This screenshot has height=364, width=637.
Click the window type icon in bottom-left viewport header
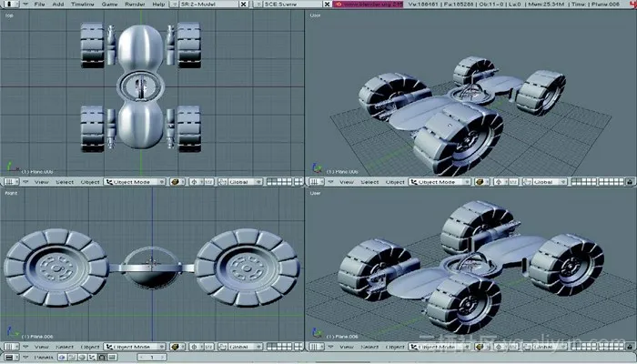11,347
